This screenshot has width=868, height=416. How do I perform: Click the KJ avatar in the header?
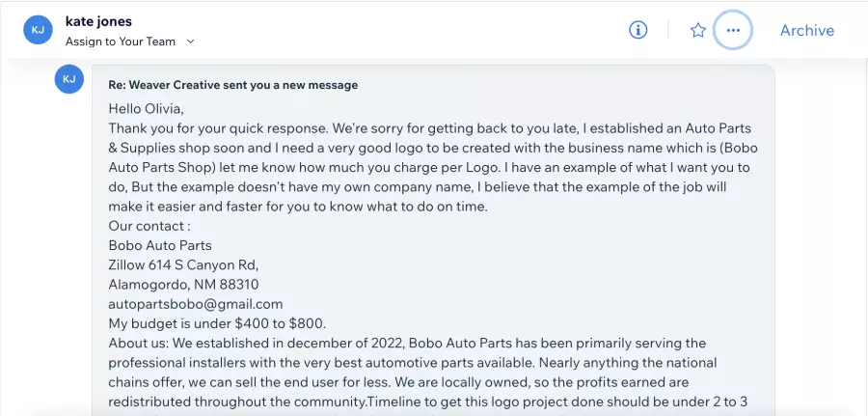click(x=38, y=29)
